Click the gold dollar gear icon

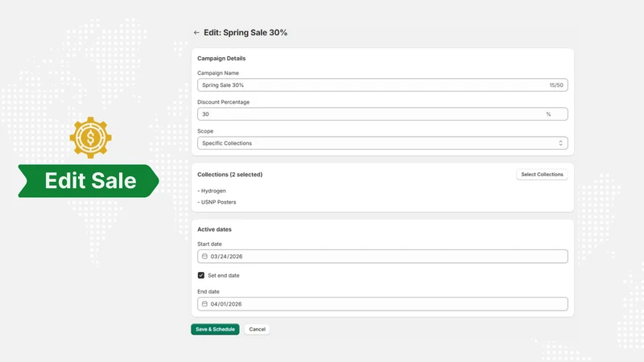[x=90, y=138]
